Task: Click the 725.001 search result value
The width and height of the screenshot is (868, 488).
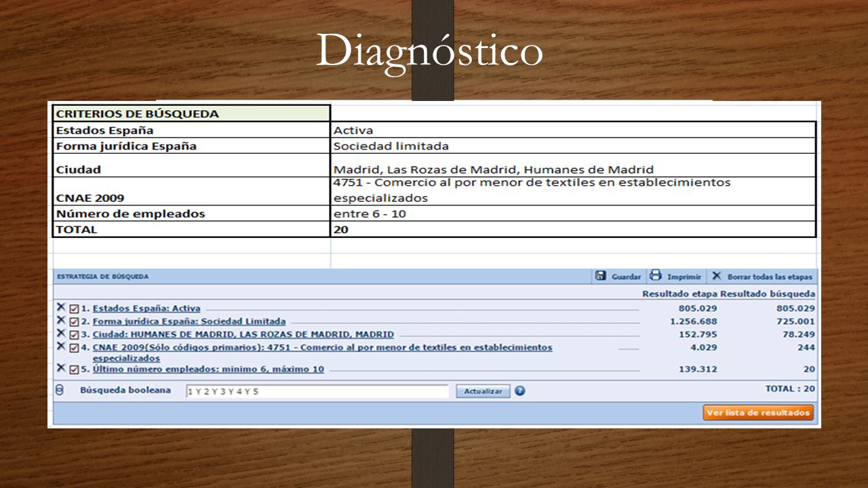Action: [796, 321]
